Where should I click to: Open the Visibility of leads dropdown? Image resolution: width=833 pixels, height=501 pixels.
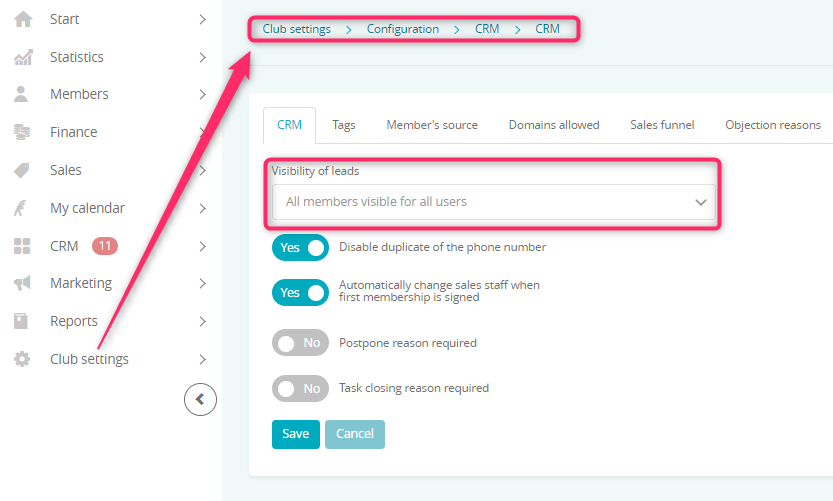click(x=494, y=202)
